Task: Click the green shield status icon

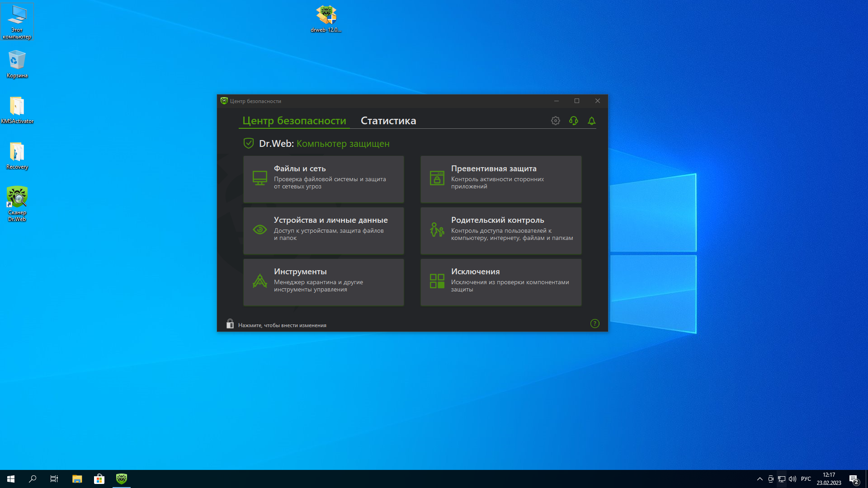Action: 249,143
